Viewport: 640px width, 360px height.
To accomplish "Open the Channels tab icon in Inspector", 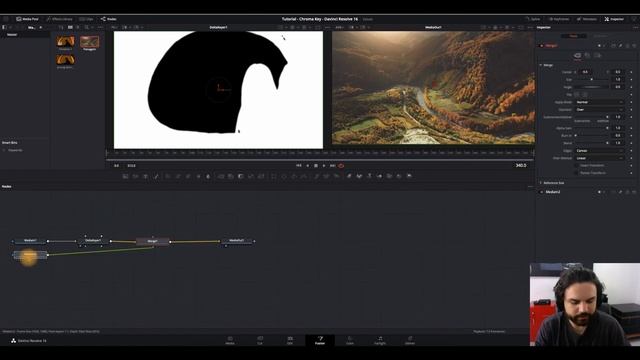I will click(587, 56).
